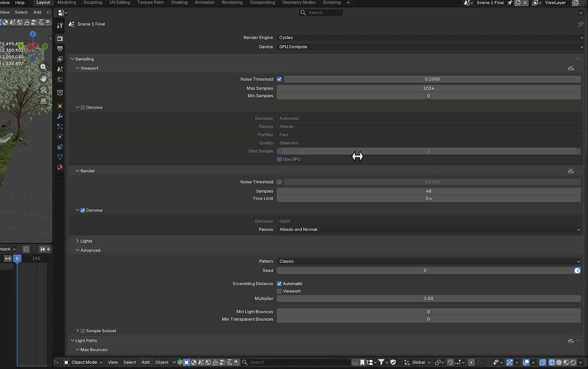The height and width of the screenshot is (369, 588).
Task: Open the Object properties tab icon
Action: coord(60,106)
